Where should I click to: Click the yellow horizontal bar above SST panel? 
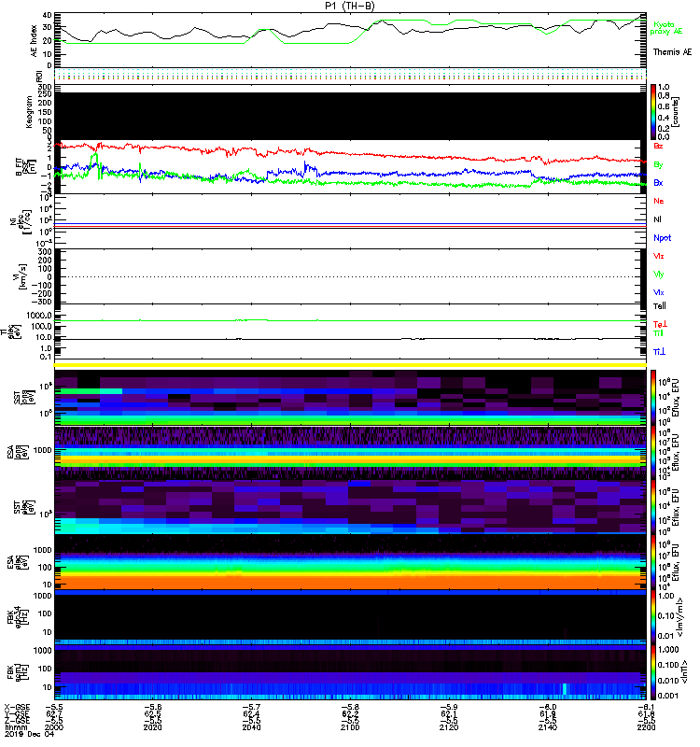coord(350,365)
